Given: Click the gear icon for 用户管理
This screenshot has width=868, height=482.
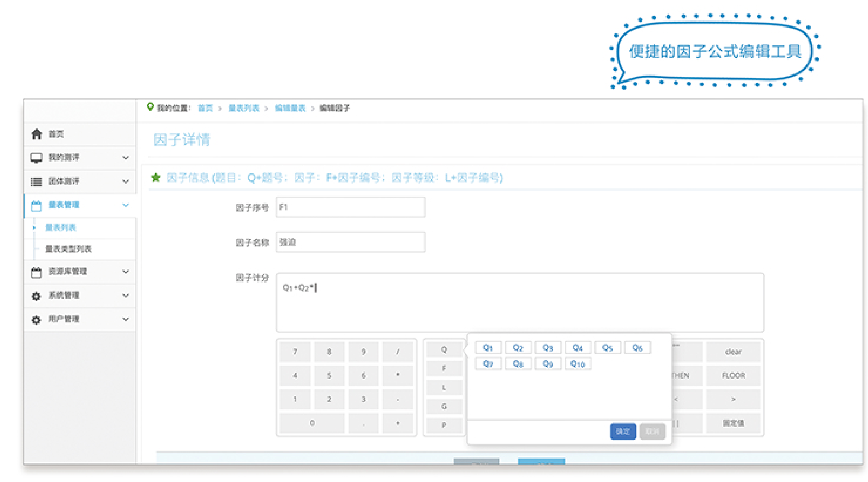Looking at the screenshot, I should [x=36, y=320].
